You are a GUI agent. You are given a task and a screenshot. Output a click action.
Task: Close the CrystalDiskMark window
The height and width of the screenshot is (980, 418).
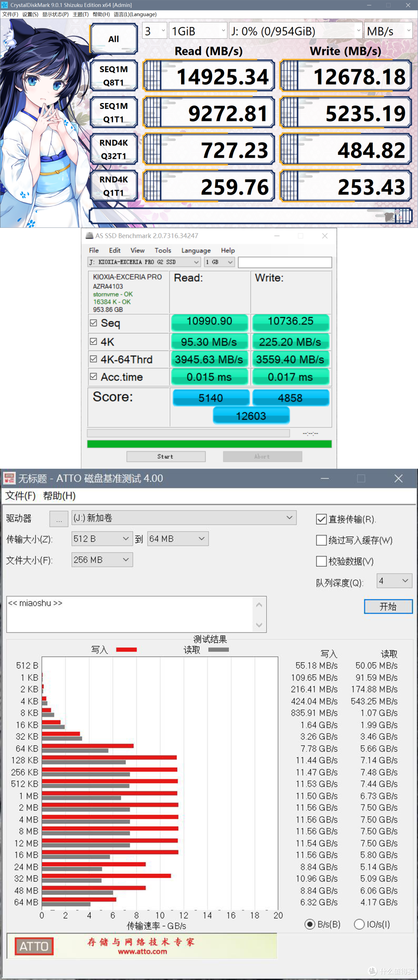[x=408, y=5]
